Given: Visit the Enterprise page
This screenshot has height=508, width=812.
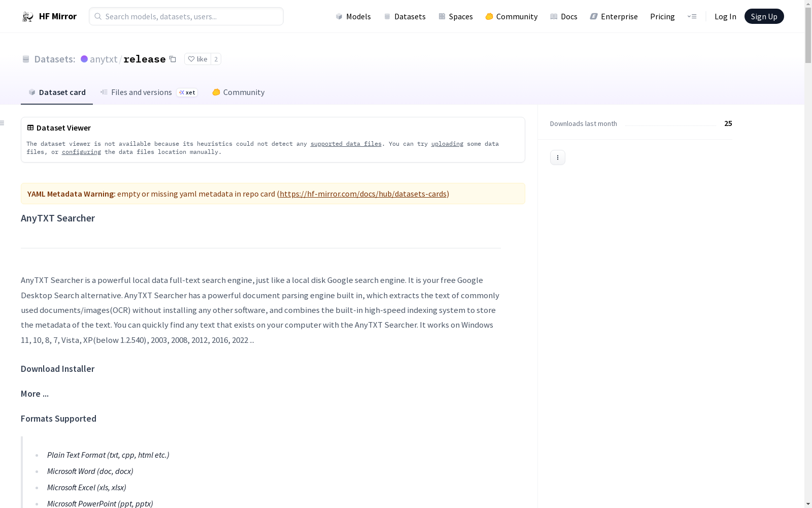Looking at the screenshot, I should [x=614, y=16].
